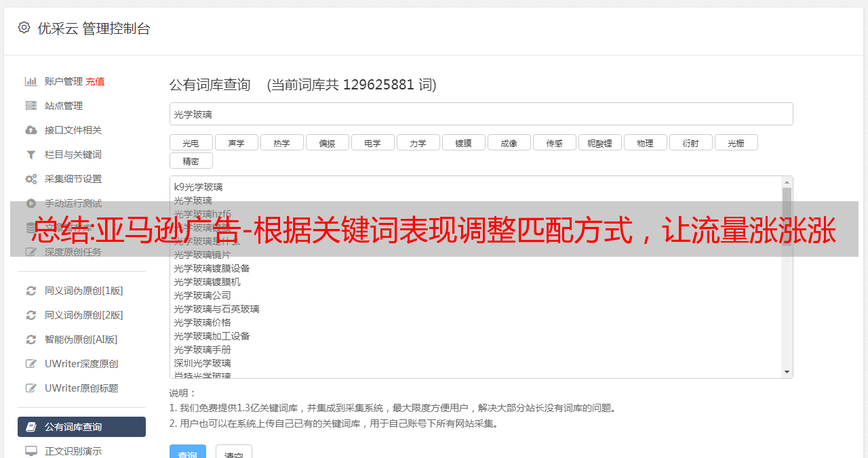Click the blue 查询 button
Screen dimensions: 868x458
pos(187,453)
